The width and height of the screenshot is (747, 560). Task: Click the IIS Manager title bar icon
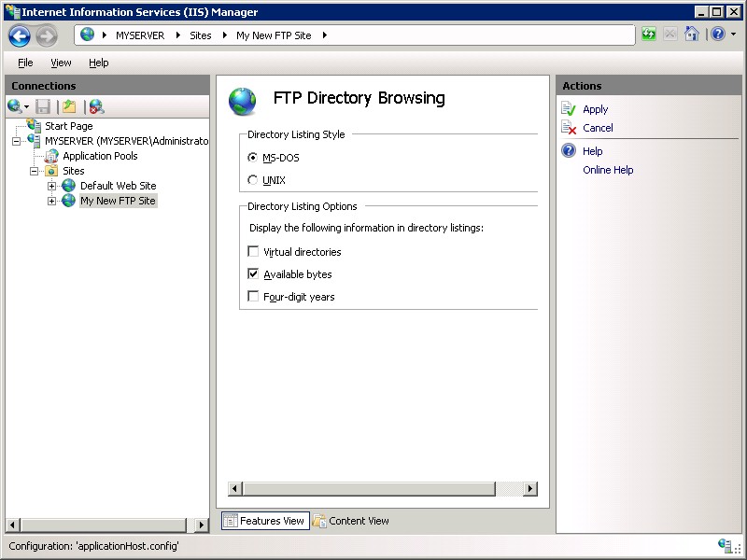point(13,11)
